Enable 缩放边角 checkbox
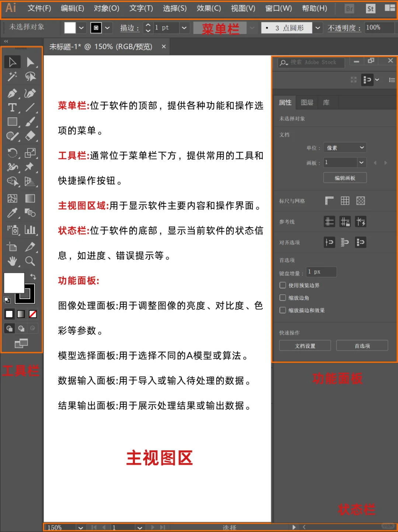 tap(283, 298)
